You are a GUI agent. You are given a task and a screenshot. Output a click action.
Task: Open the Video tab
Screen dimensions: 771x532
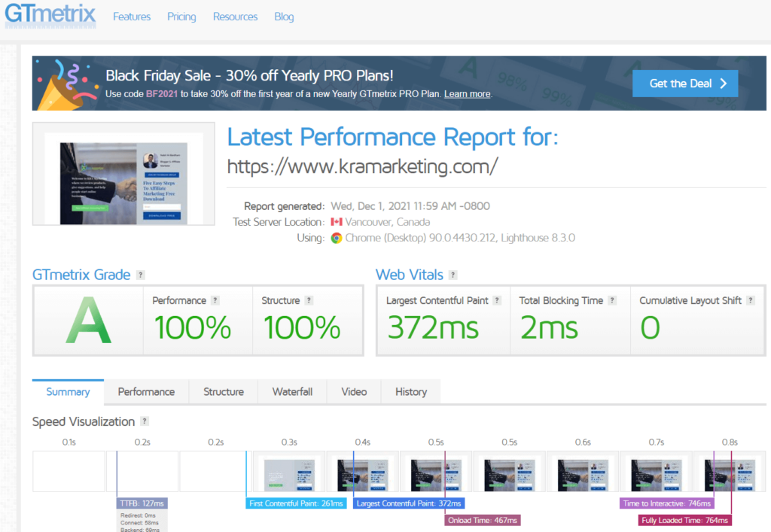tap(354, 391)
